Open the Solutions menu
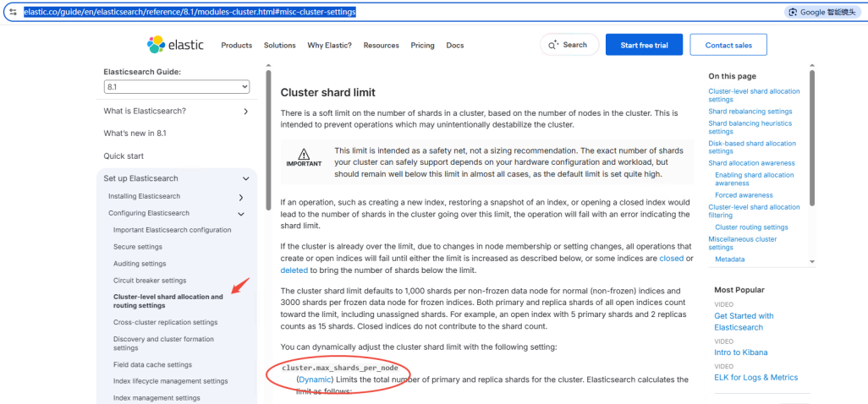The width and height of the screenshot is (868, 404). [x=279, y=46]
